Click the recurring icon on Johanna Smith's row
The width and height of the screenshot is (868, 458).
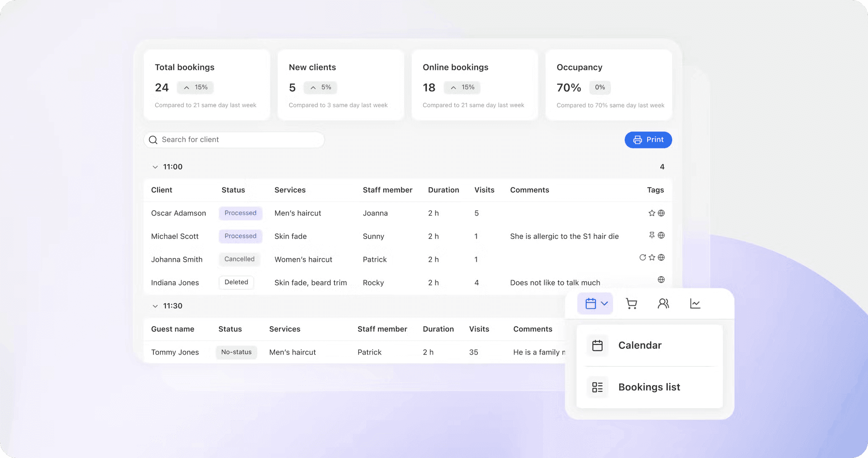pos(643,258)
